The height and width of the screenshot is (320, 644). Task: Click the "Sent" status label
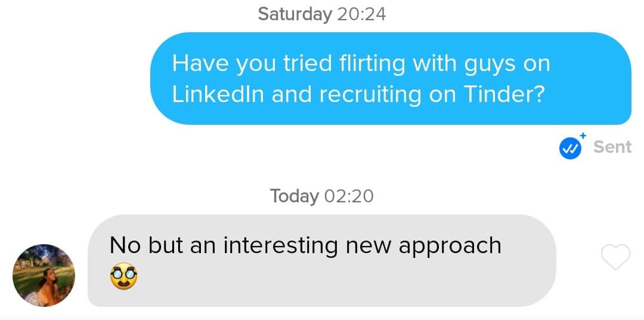tap(612, 147)
